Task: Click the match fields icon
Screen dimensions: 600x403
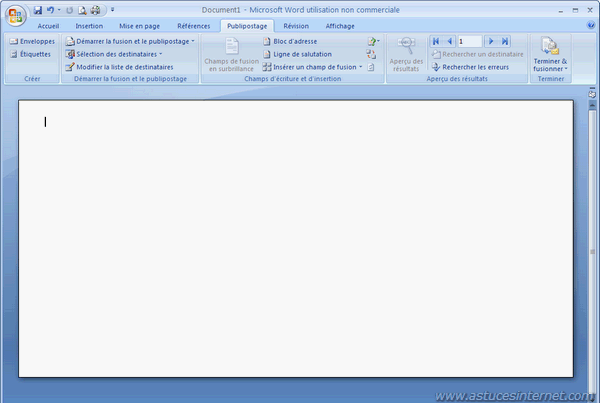Action: [x=371, y=54]
